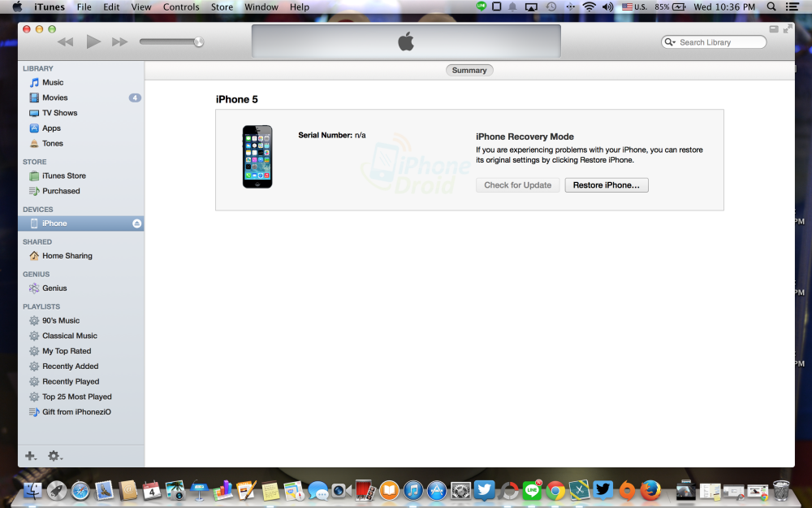Click the Restore iPhone button
812x508 pixels.
pos(606,185)
